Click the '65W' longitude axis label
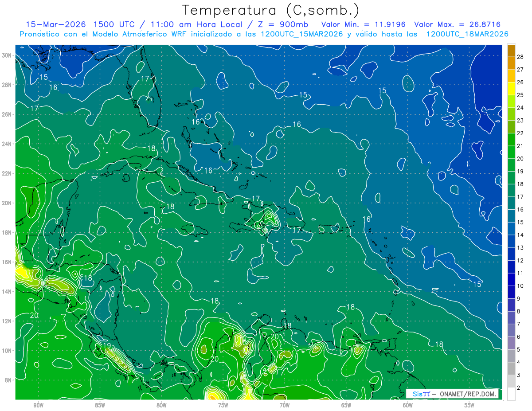The height and width of the screenshot is (411, 532). point(346,405)
